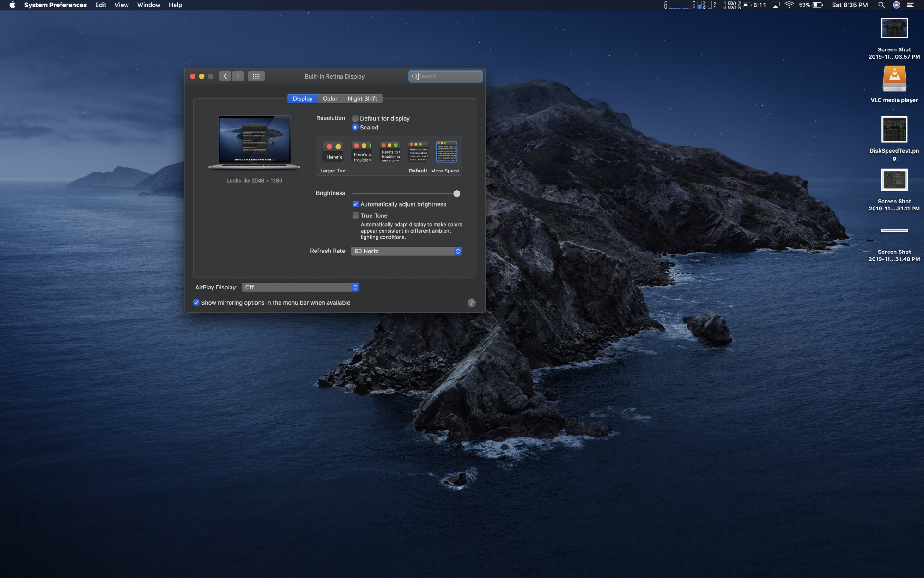Expand the AirPlay Display dropdown
924x578 pixels.
point(300,288)
